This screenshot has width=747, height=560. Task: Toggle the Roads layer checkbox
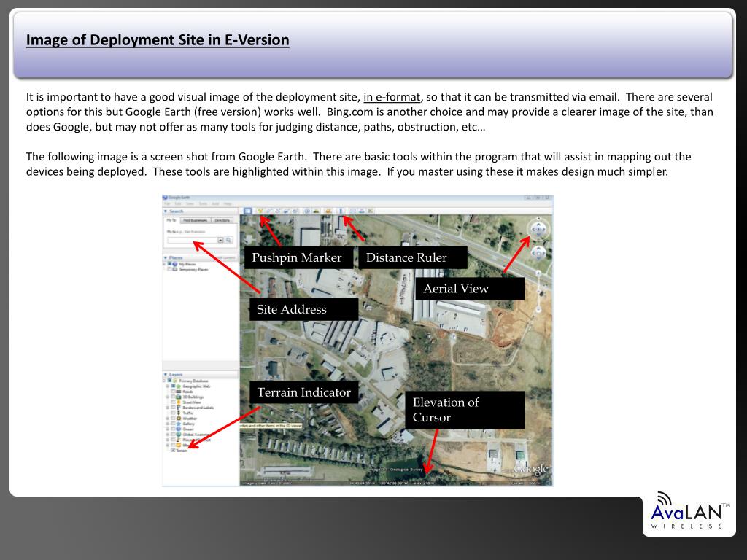[173, 392]
